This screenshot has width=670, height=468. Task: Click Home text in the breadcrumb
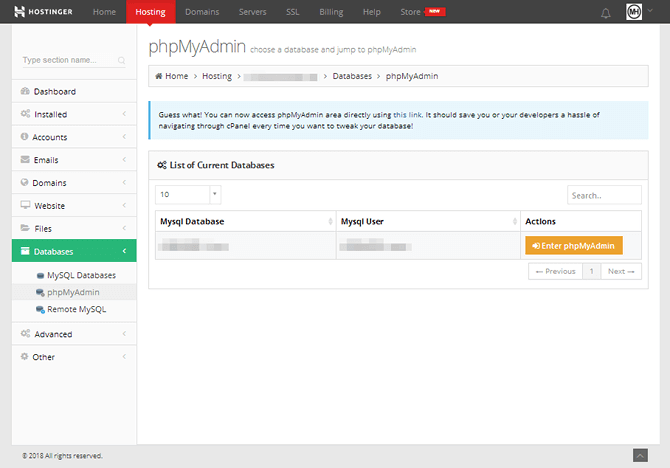176,76
